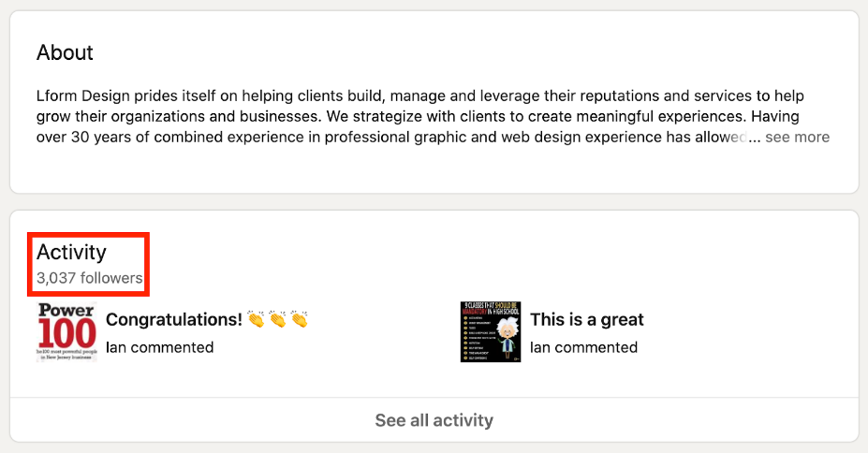Open the Power 100 post thumbnail

[x=66, y=332]
